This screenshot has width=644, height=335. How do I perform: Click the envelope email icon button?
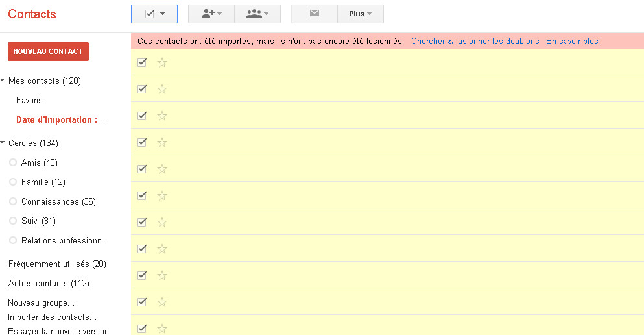[x=314, y=14]
